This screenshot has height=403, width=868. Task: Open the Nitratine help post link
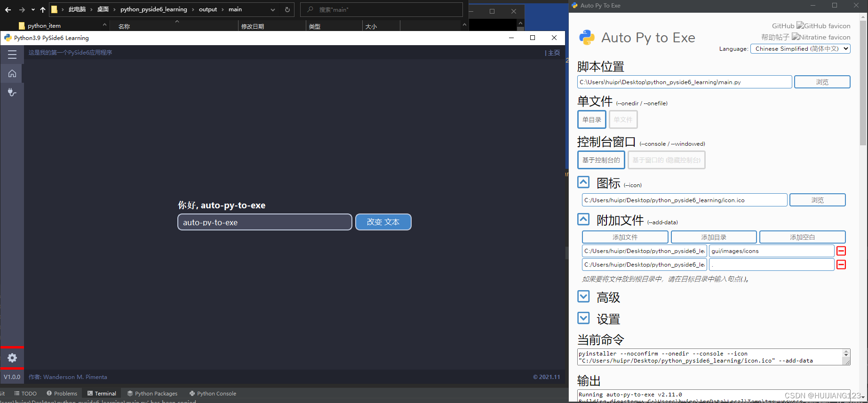coord(805,37)
